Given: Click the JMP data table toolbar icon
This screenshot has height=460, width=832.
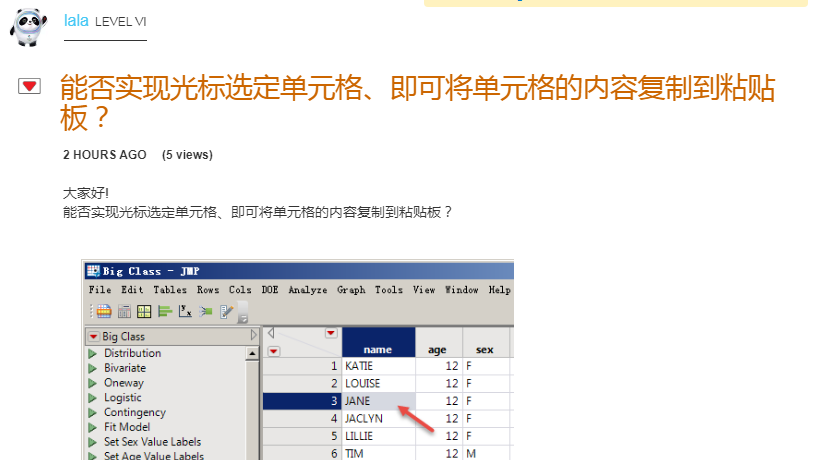Looking at the screenshot, I should click(x=104, y=311).
